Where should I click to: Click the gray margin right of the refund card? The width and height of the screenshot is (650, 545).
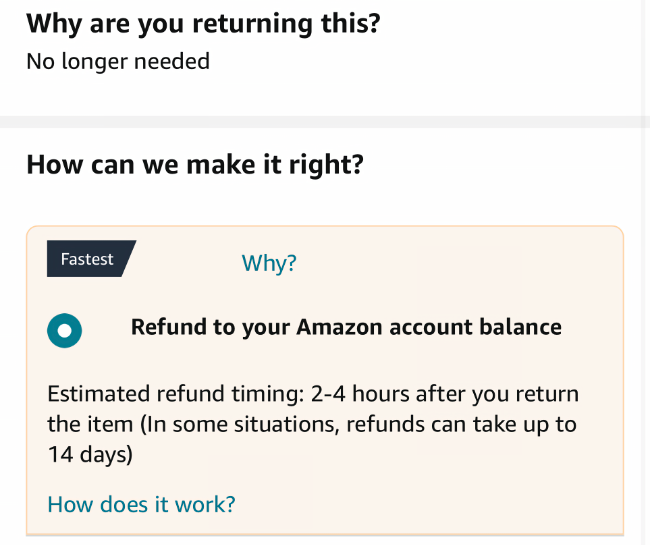[x=637, y=380]
